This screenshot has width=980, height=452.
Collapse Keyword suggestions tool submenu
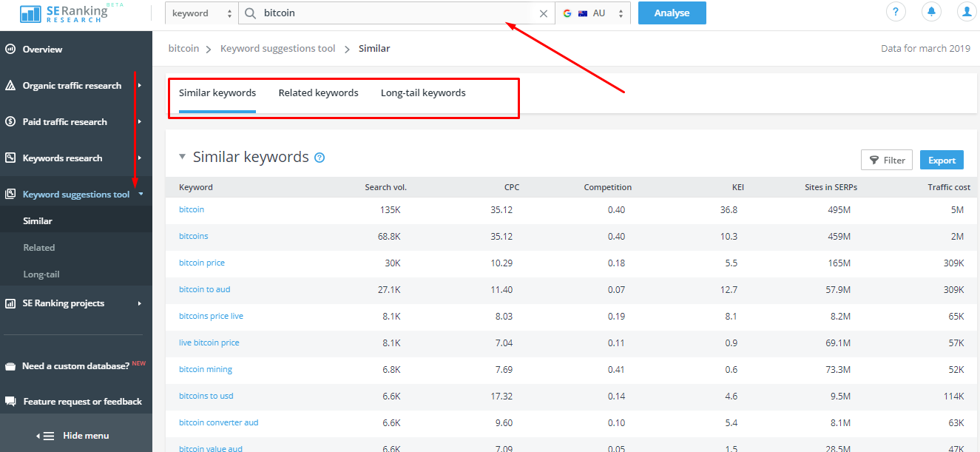point(141,195)
